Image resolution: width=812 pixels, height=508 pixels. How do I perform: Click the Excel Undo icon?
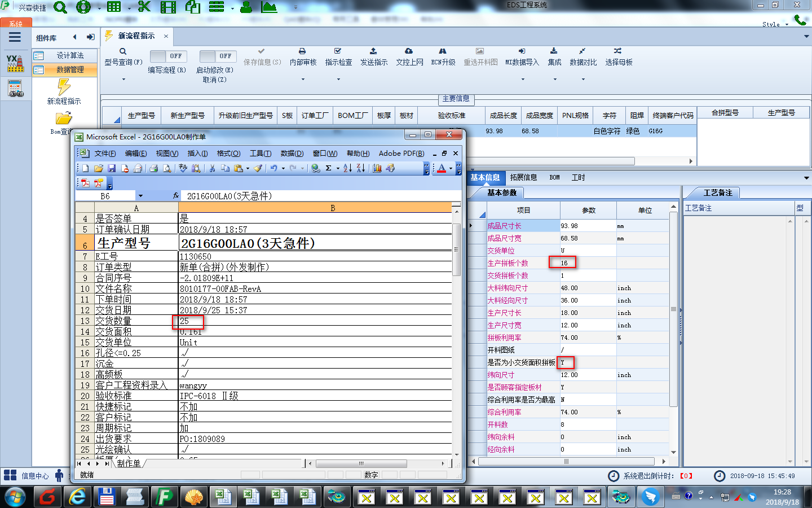273,168
